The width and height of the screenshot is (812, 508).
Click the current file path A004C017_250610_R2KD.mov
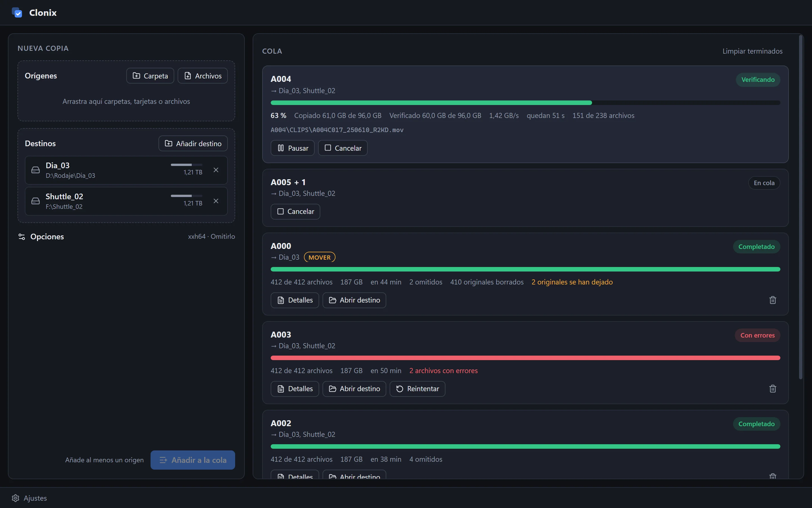[337, 130]
